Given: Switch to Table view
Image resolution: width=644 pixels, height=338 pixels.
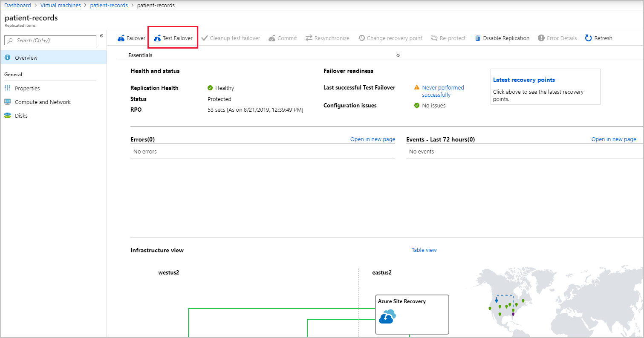Looking at the screenshot, I should [x=424, y=250].
